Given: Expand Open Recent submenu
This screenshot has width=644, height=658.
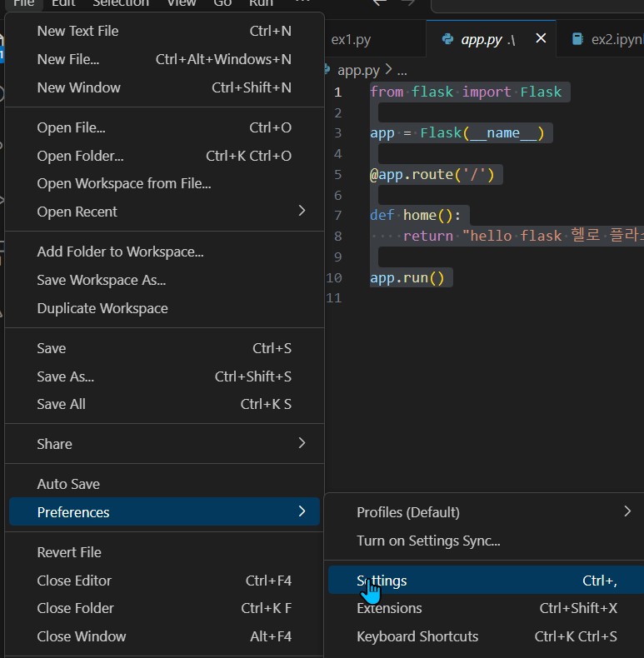Looking at the screenshot, I should pyautogui.click(x=164, y=212).
